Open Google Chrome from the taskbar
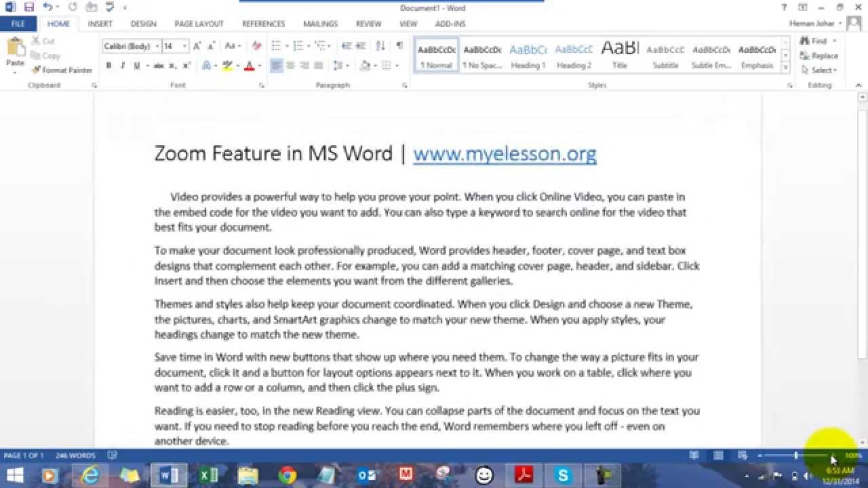 [x=288, y=476]
